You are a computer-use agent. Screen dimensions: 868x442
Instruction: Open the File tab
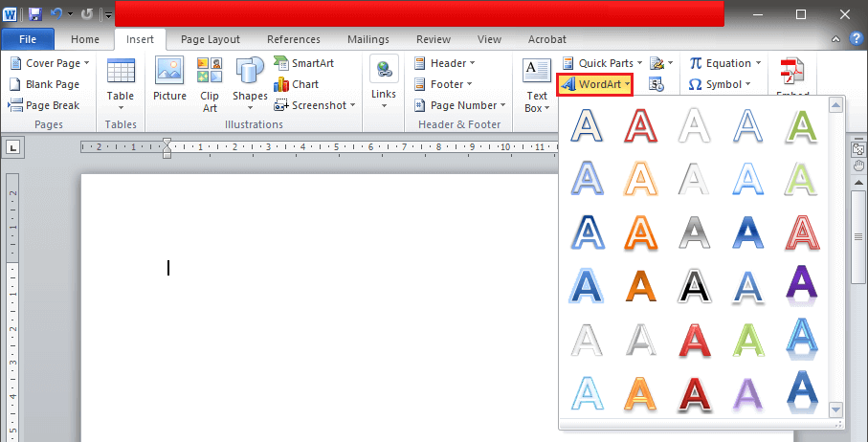click(x=28, y=39)
